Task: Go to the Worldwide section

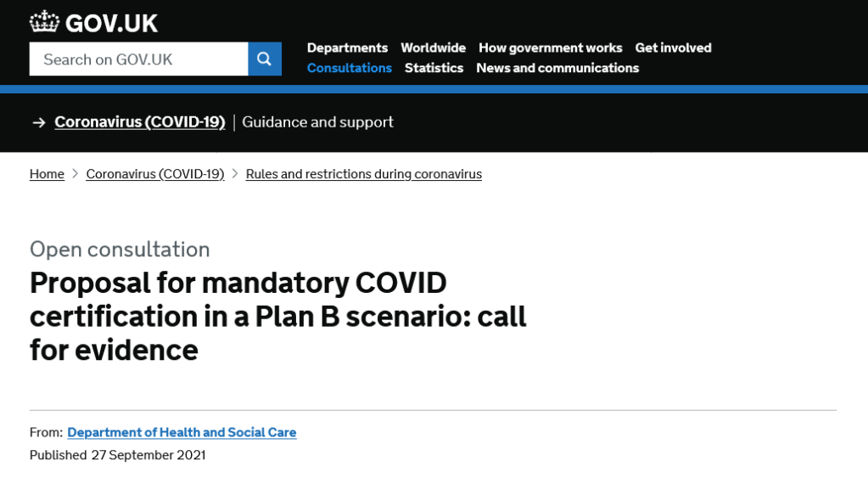Action: click(x=433, y=48)
